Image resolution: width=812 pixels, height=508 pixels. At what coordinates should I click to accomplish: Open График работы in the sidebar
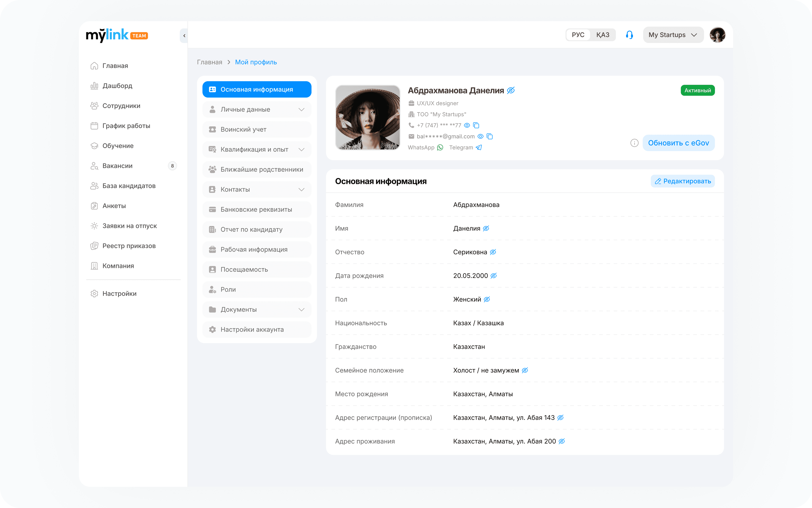click(134, 126)
